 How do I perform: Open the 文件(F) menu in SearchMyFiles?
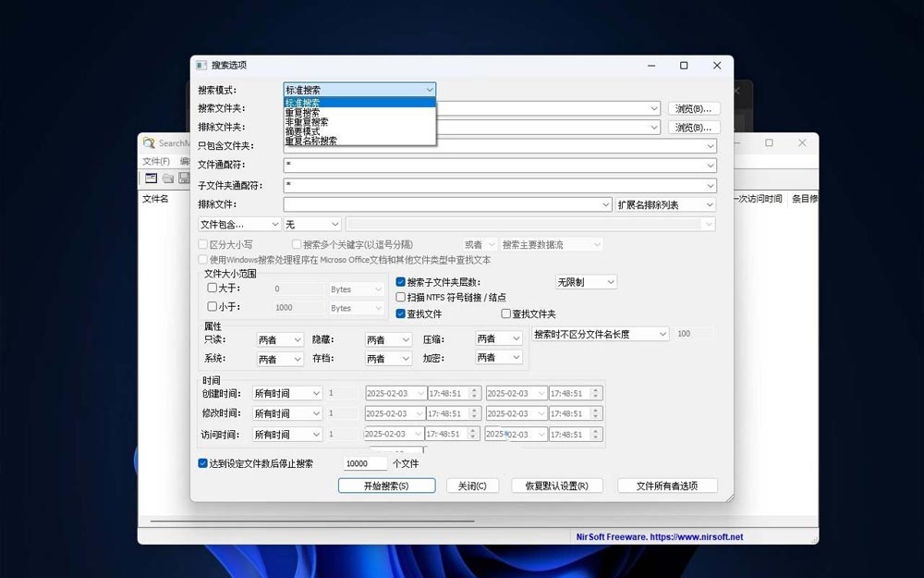(156, 161)
